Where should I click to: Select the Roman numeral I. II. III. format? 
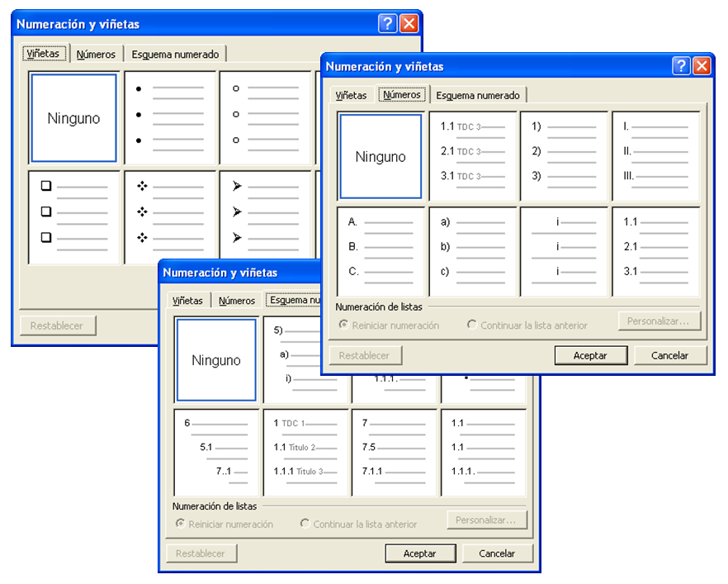[655, 154]
